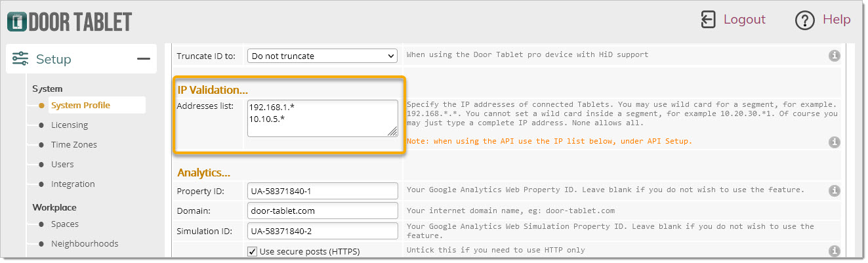Click the Logout door icon
This screenshot has height=263, width=868.
pyautogui.click(x=708, y=20)
